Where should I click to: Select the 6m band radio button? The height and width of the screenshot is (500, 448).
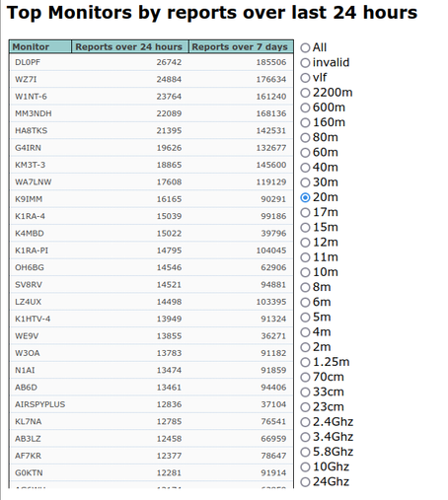305,302
